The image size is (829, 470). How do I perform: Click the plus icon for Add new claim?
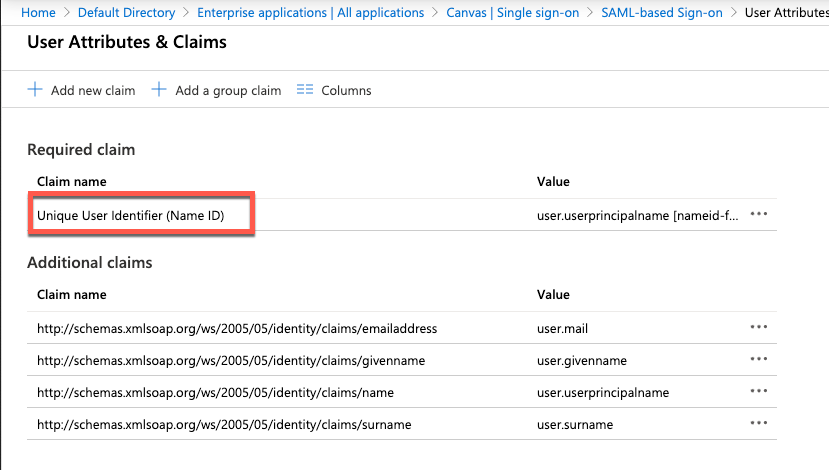(35, 90)
